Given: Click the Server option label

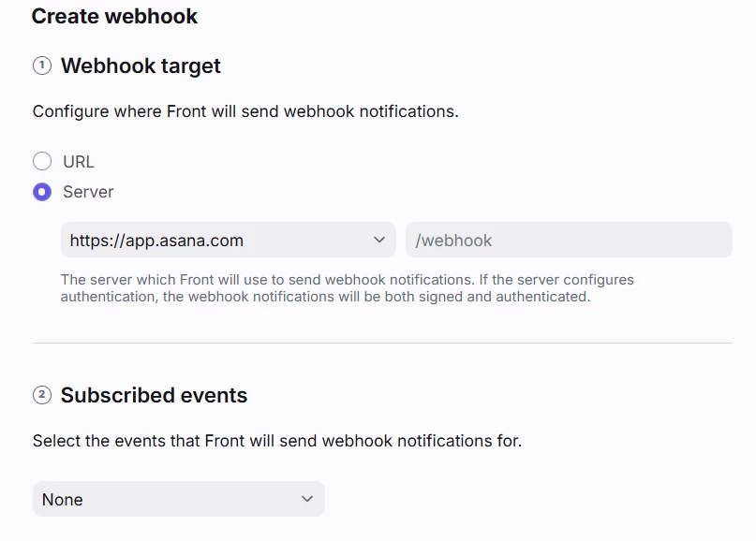Looking at the screenshot, I should click(x=88, y=192).
